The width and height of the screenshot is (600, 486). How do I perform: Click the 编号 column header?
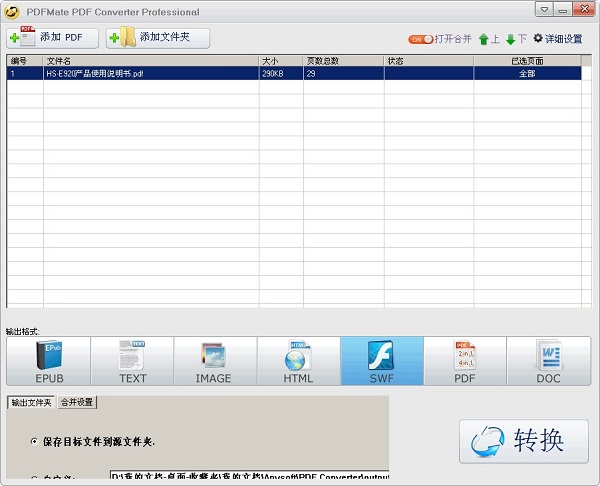coord(24,61)
